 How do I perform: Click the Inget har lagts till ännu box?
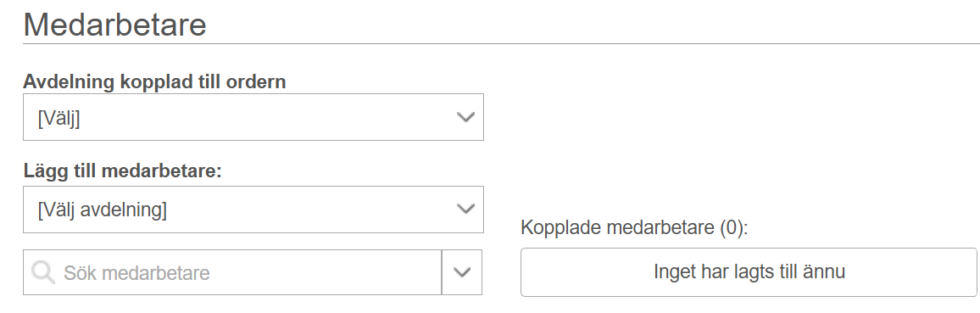tap(749, 271)
